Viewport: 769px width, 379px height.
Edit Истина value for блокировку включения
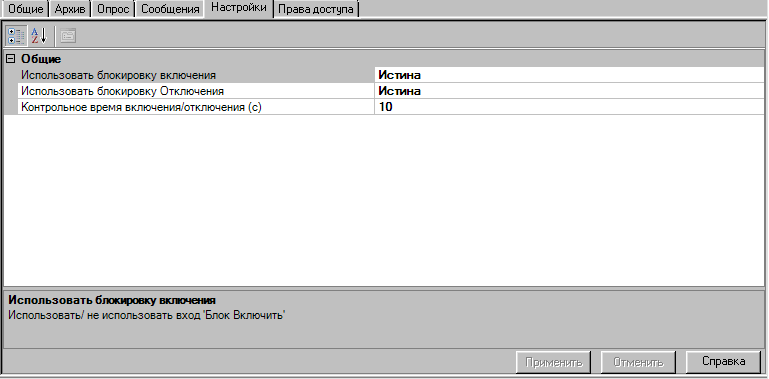tap(569, 75)
